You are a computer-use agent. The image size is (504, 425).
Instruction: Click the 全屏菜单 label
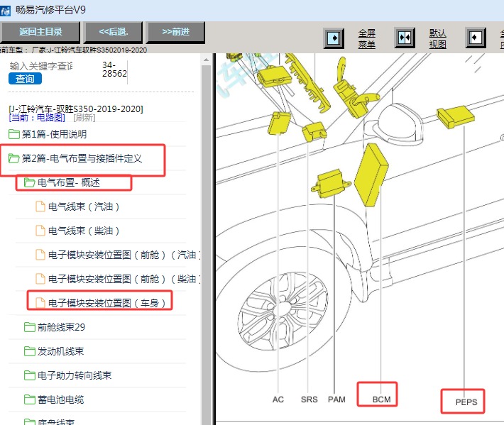coord(367,38)
